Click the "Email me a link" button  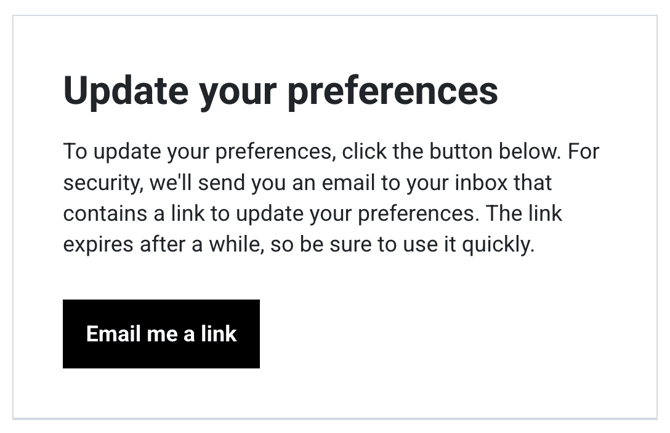(161, 333)
